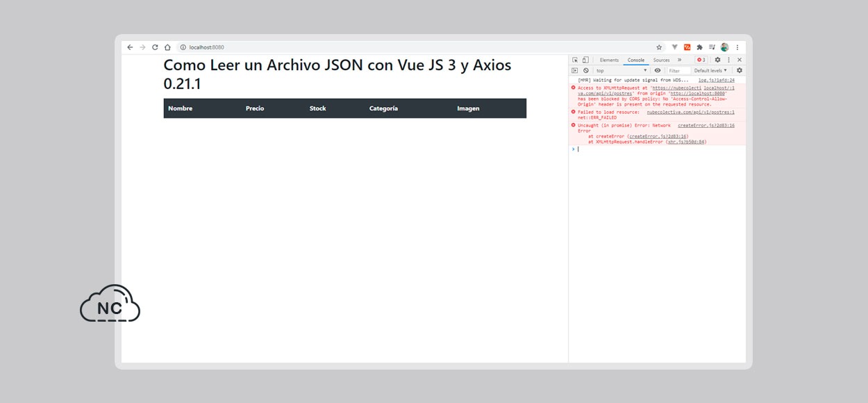The width and height of the screenshot is (868, 403).
Task: Click the red error counter showing 3
Action: coord(701,60)
